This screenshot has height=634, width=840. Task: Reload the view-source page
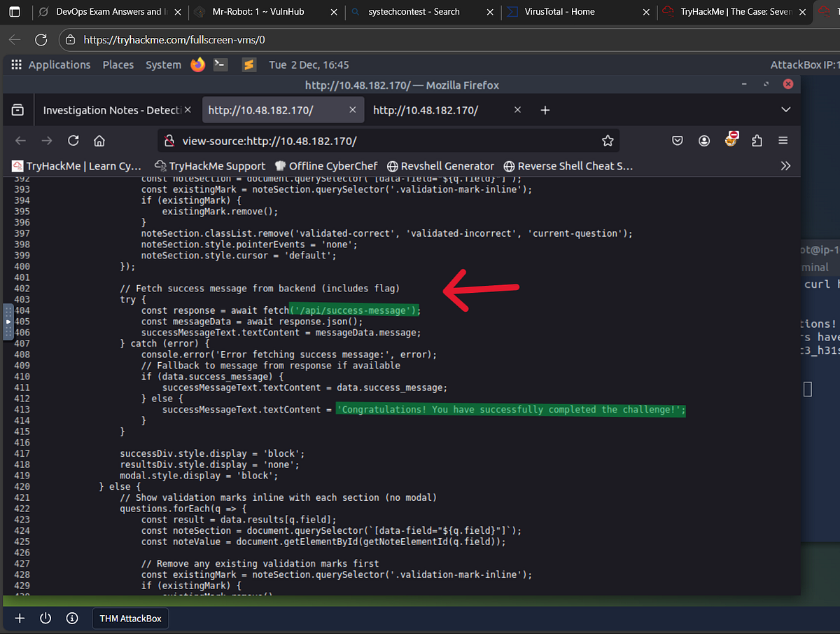point(73,140)
